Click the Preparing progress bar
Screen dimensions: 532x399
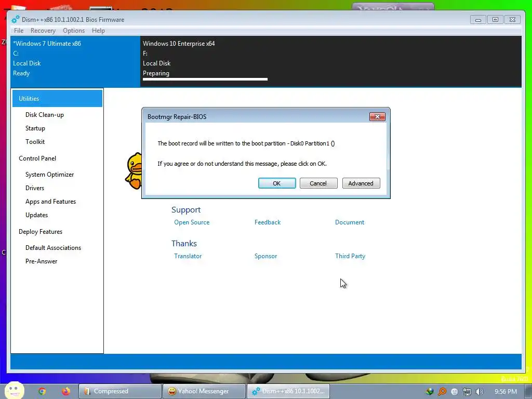pos(205,79)
